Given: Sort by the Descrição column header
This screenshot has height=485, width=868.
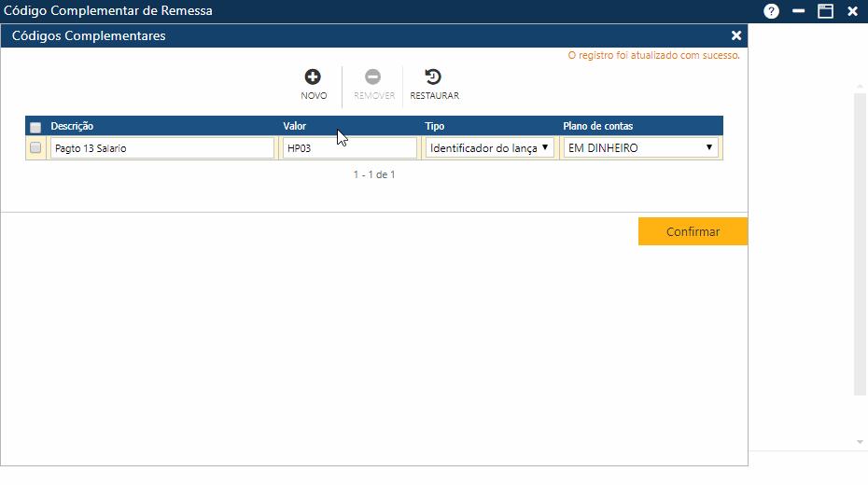Looking at the screenshot, I should (72, 126).
